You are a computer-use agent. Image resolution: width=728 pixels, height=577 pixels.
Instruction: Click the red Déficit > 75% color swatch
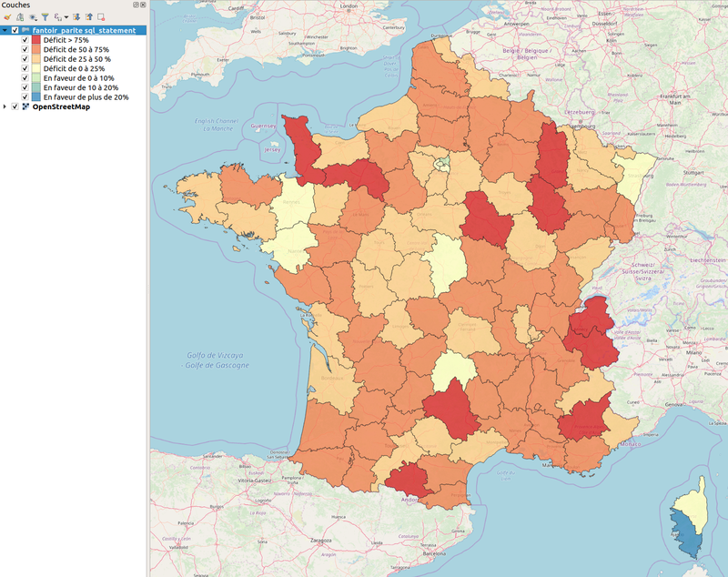[35, 40]
